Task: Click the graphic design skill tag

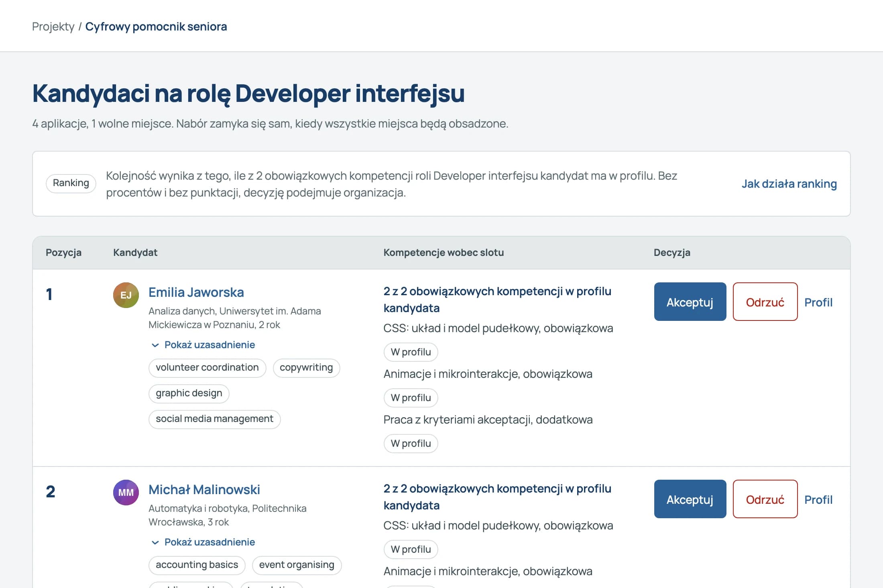Action: [189, 393]
